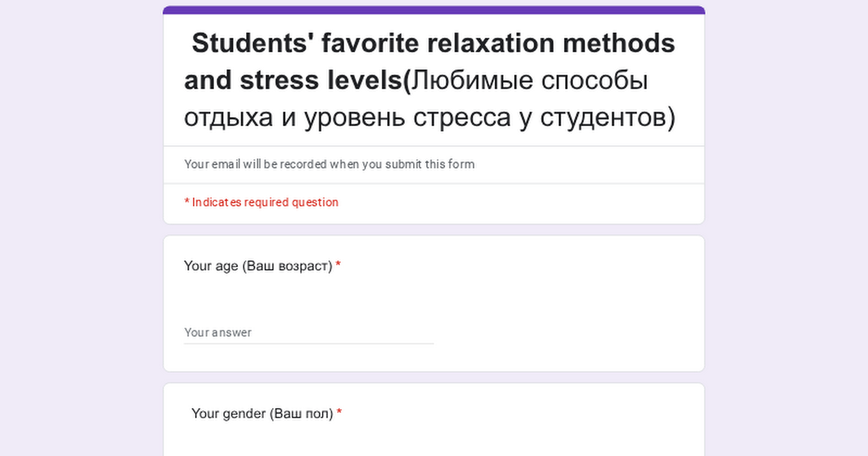Screen dimensions: 868x456
Task: Select the "Your age (Ваш возраст)" question label
Action: (x=258, y=266)
